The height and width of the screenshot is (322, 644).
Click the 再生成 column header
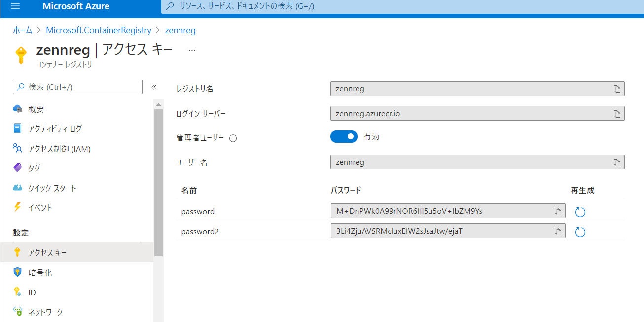583,190
